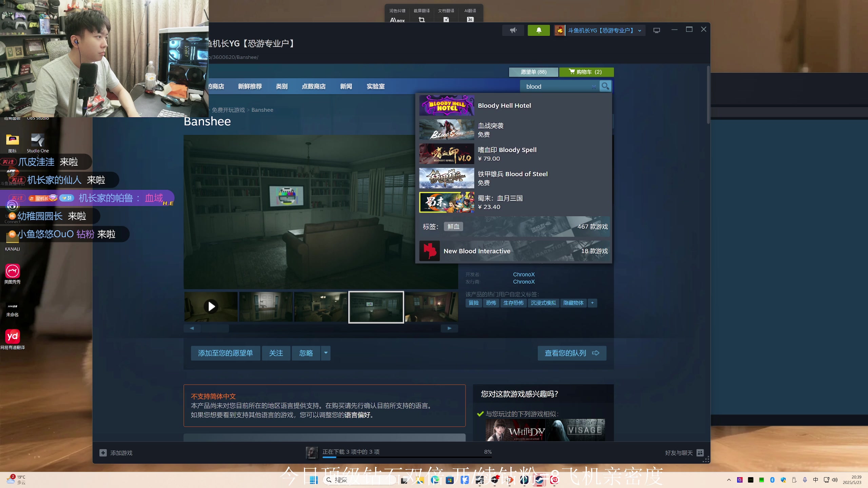Click the media strip scrollbar handle
Viewport: 868px width, 488px height.
pyautogui.click(x=215, y=328)
